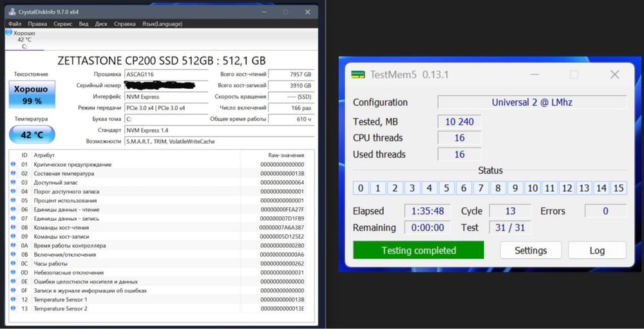Click the Cycle value 13
The image size is (644, 329).
point(510,211)
